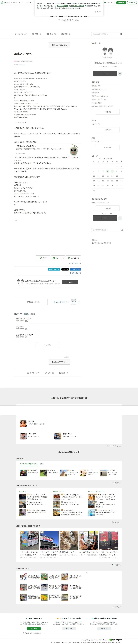Open the CyberAgent logo in the footer

pyautogui.click(x=116, y=640)
